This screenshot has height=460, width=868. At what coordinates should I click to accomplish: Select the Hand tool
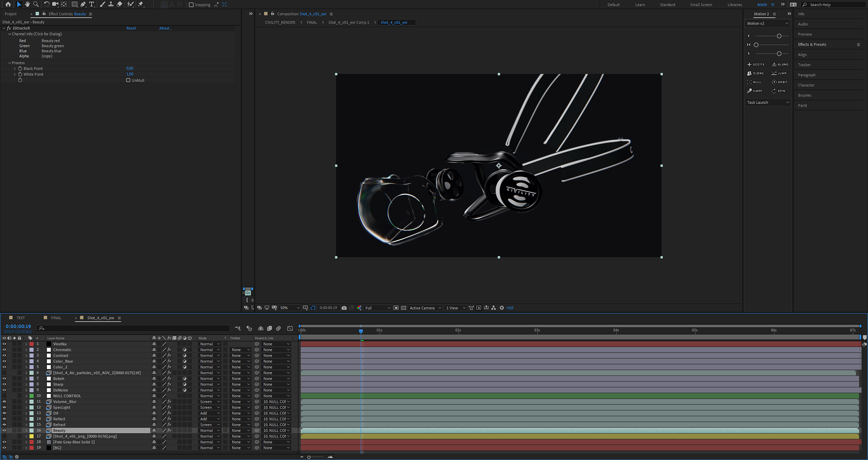pos(27,4)
